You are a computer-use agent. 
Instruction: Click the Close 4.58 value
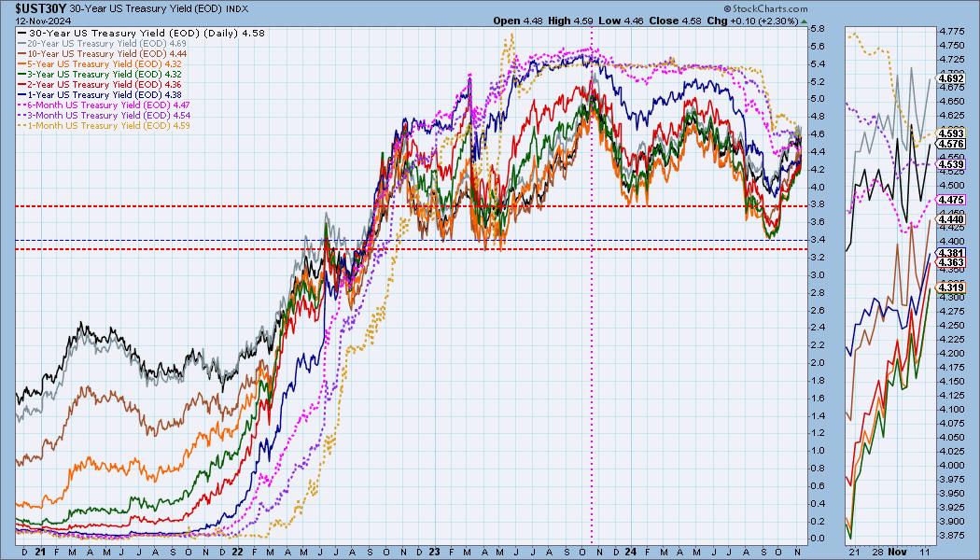tap(673, 21)
